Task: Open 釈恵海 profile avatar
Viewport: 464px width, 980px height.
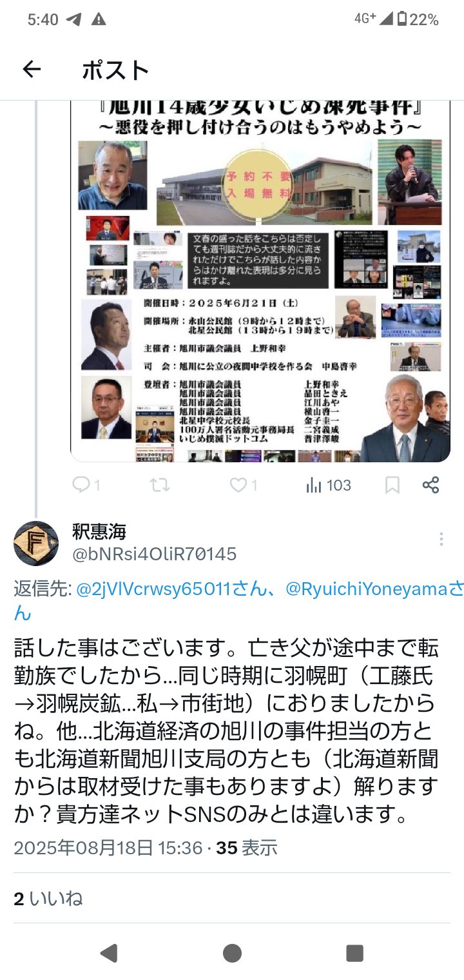Action: 36,543
